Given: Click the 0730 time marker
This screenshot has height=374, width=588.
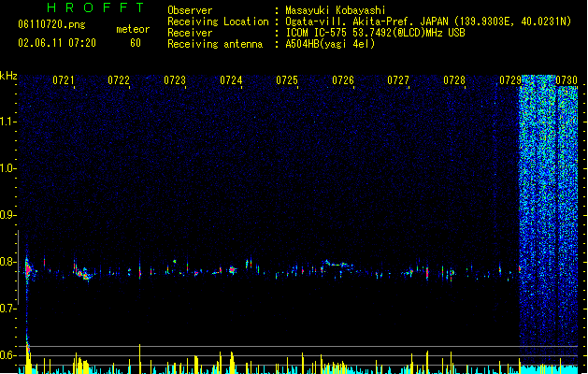Looking at the screenshot, I should point(566,80).
